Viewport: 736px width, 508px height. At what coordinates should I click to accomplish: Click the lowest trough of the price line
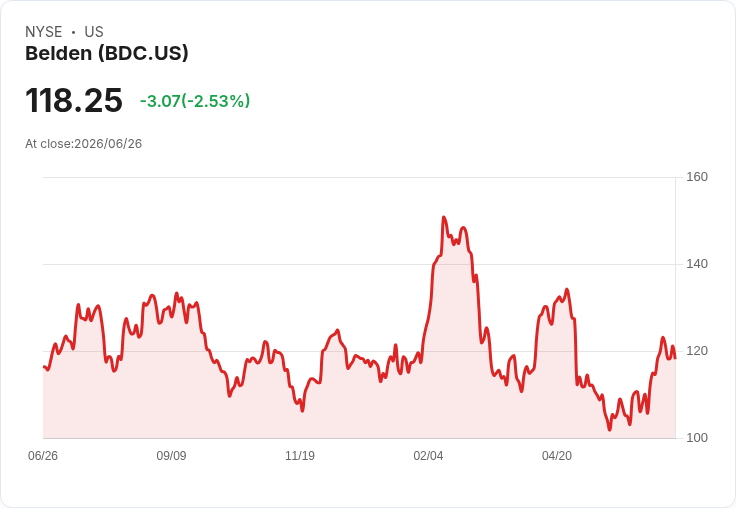[610, 429]
